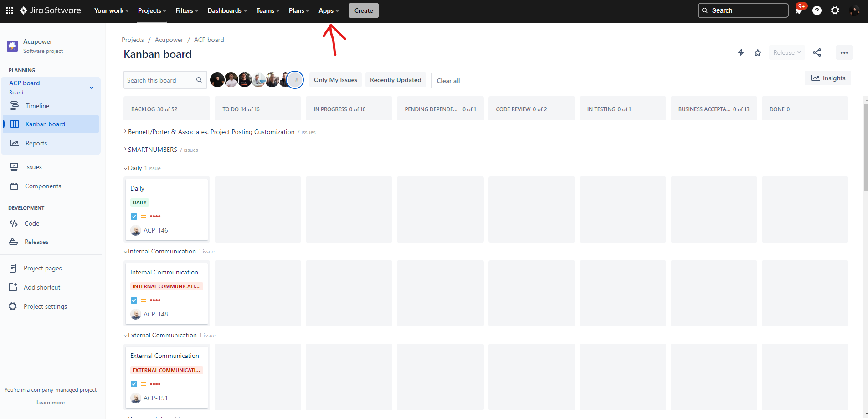Open the ACP board breadcrumb link

pos(209,40)
